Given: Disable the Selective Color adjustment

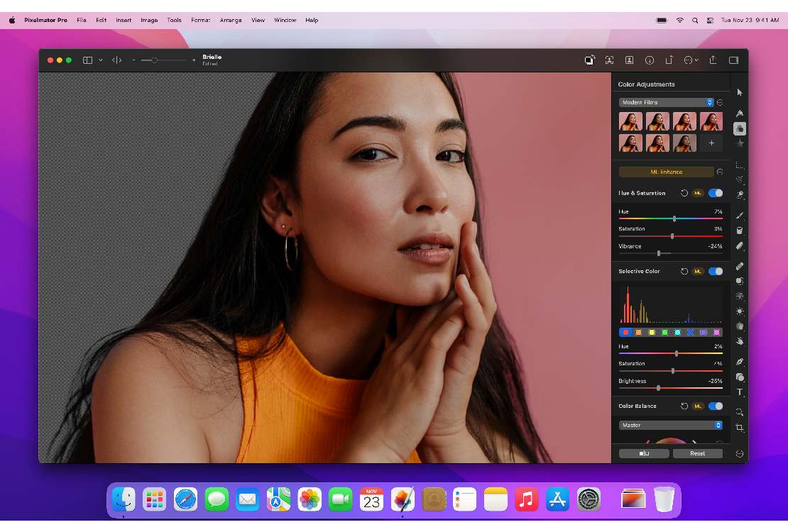Looking at the screenshot, I should pyautogui.click(x=716, y=271).
